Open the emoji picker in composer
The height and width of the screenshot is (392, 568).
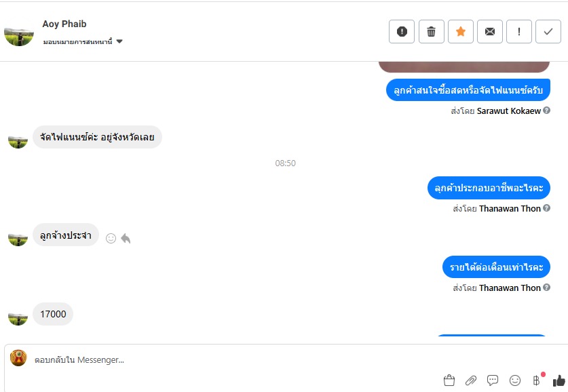tap(515, 380)
